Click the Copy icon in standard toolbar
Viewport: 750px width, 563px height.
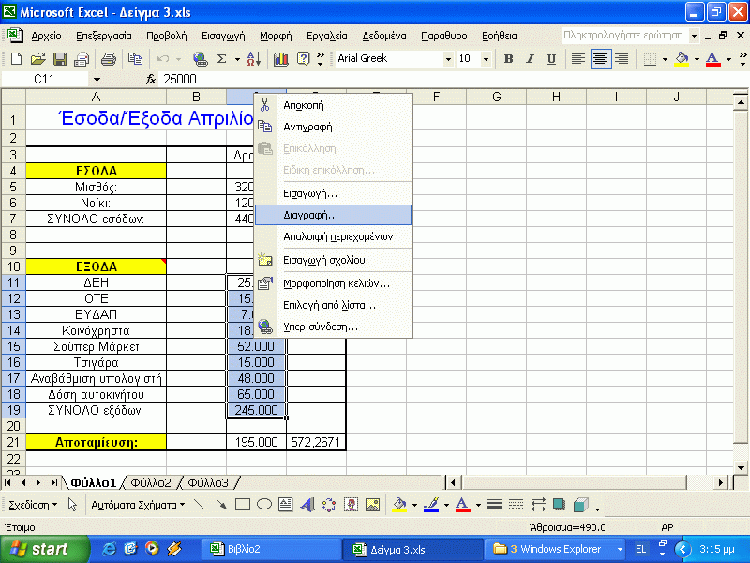[135, 59]
